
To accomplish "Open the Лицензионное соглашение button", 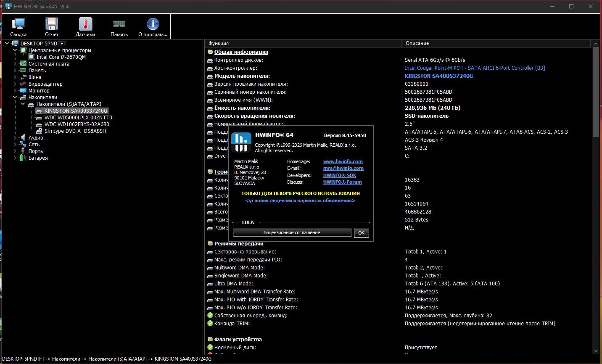I will click(292, 232).
